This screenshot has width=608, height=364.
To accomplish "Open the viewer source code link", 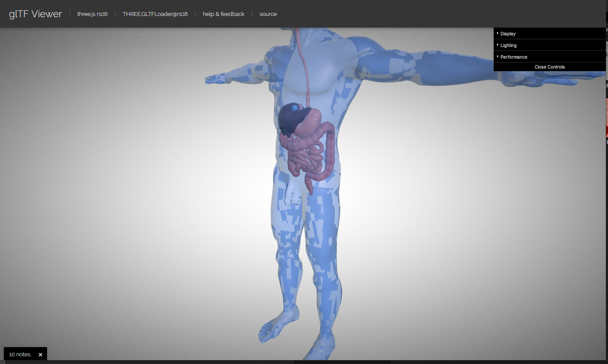I will [x=268, y=14].
